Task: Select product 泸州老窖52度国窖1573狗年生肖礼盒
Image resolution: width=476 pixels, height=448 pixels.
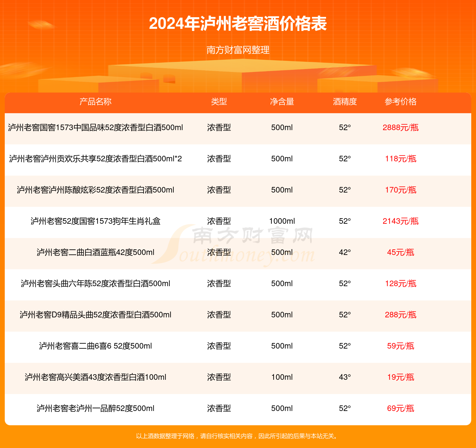Action: pos(95,221)
